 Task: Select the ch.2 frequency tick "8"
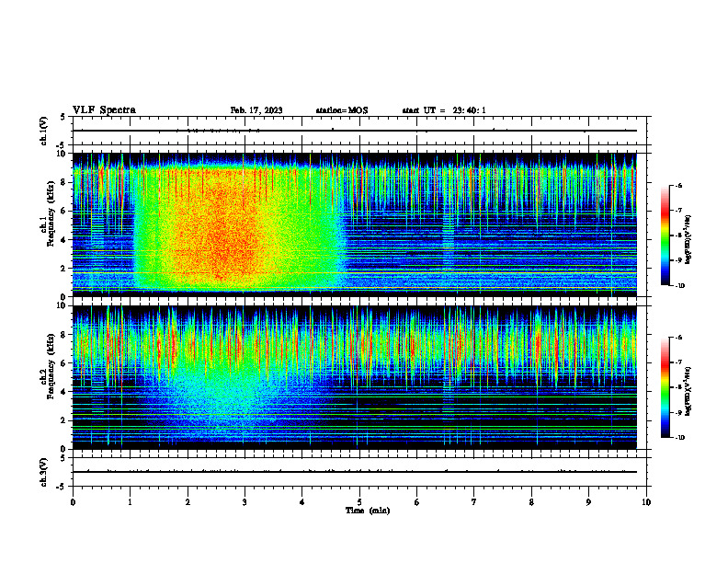(63, 335)
